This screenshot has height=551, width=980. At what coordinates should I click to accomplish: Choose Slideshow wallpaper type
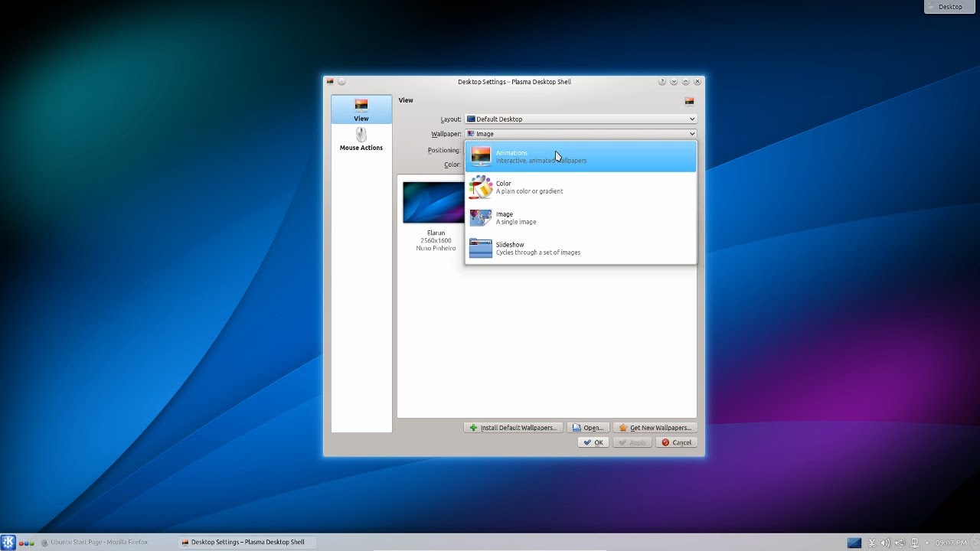(x=580, y=249)
